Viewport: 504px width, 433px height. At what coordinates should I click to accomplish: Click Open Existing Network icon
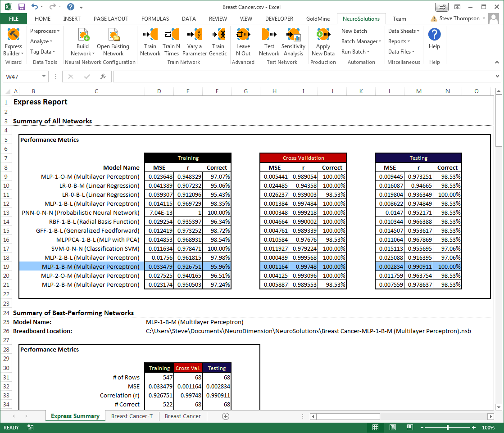113,42
